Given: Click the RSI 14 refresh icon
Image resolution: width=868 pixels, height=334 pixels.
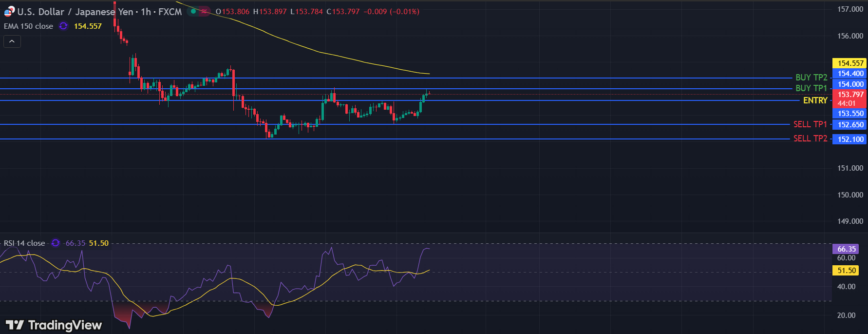Looking at the screenshot, I should point(56,243).
